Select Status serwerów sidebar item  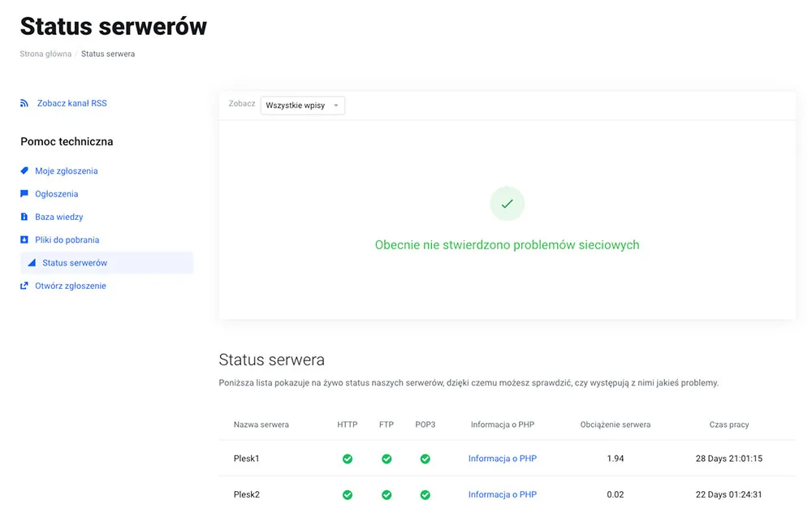[106, 263]
